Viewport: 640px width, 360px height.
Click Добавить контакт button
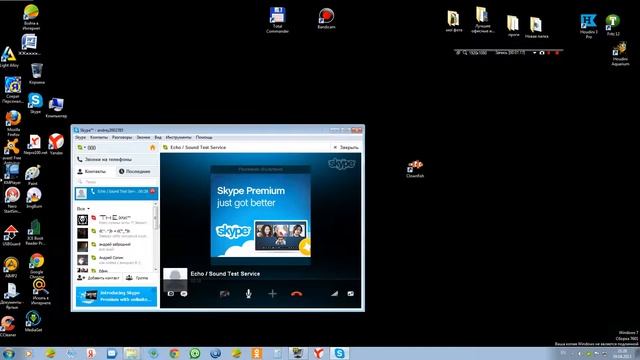point(98,278)
